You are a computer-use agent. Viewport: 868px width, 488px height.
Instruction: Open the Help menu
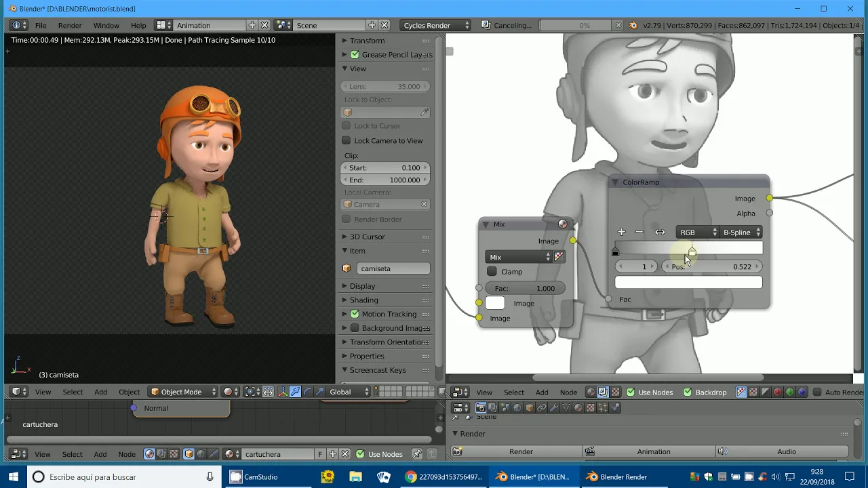[138, 25]
